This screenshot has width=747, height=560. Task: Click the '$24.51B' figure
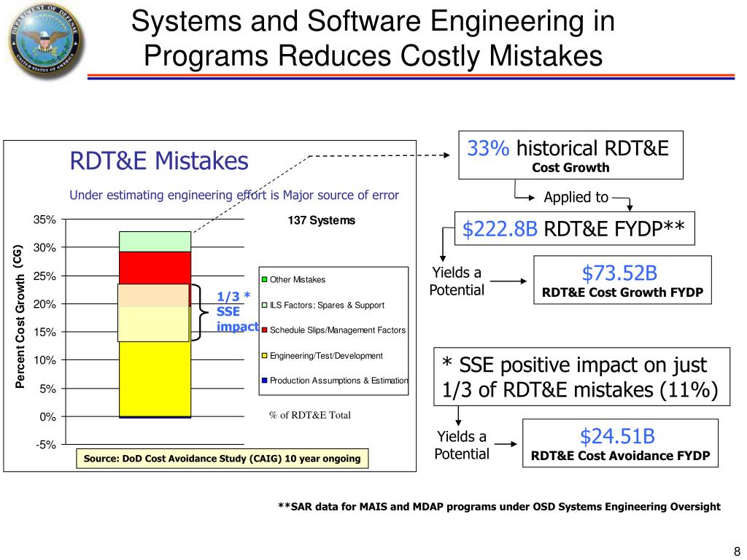(617, 436)
